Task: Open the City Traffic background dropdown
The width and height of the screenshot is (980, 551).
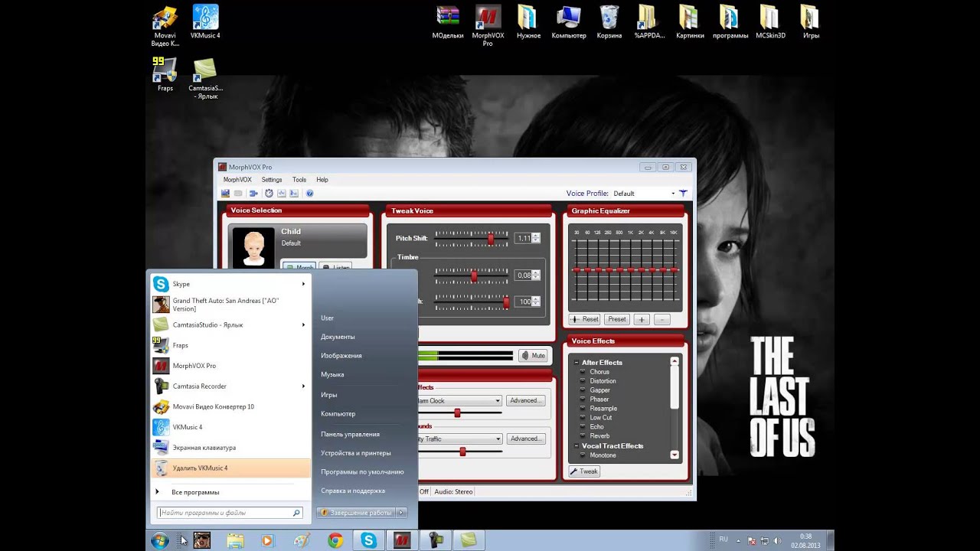Action: pos(498,439)
